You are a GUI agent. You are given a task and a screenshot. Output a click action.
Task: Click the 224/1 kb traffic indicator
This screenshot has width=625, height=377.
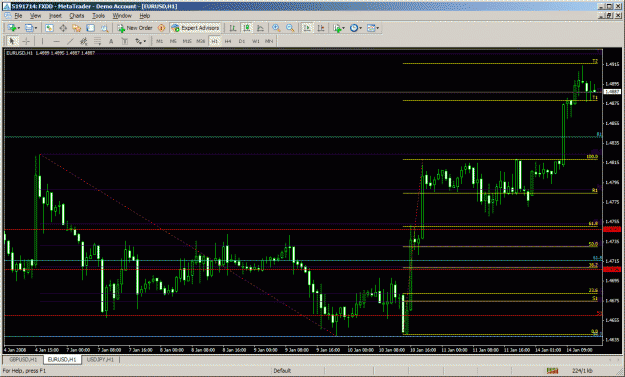tap(582, 371)
